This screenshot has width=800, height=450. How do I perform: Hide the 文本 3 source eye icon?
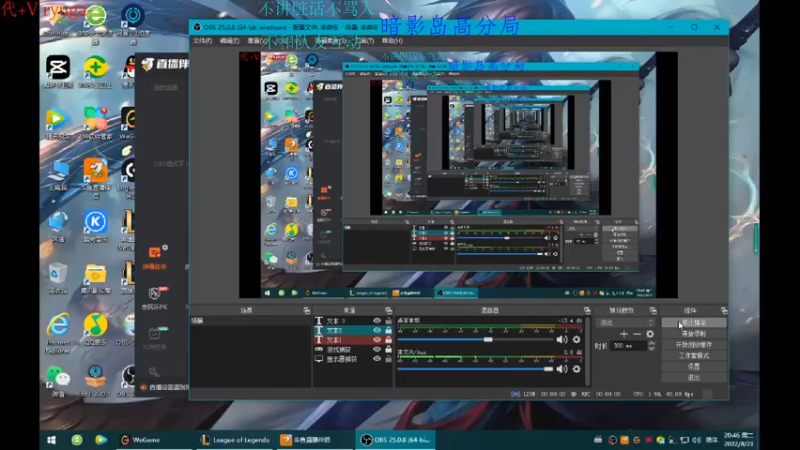377,321
